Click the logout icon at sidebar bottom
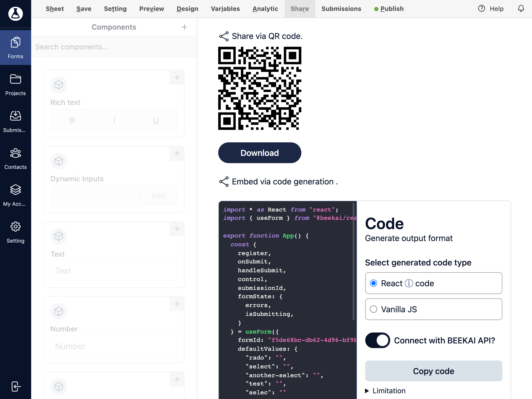This screenshot has height=399, width=532. click(x=16, y=386)
